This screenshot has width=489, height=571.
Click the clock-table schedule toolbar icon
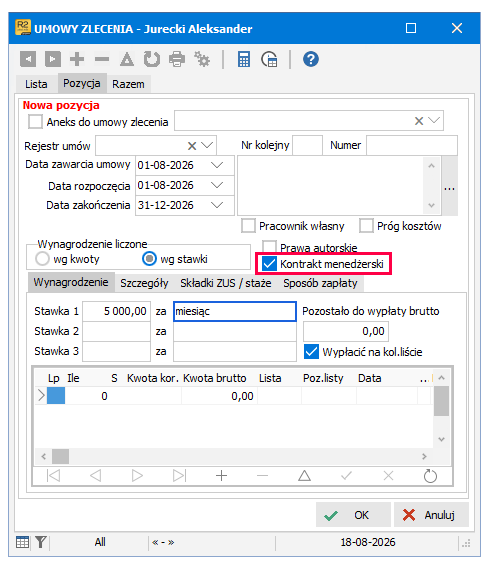269,59
